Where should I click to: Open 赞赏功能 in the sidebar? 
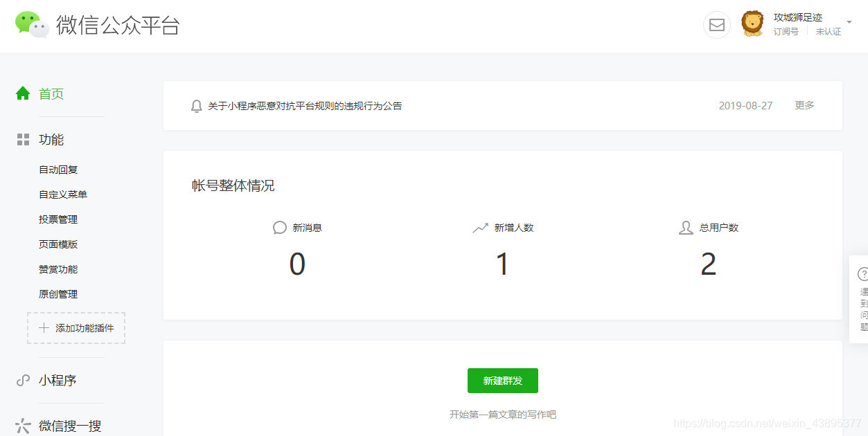(58, 269)
